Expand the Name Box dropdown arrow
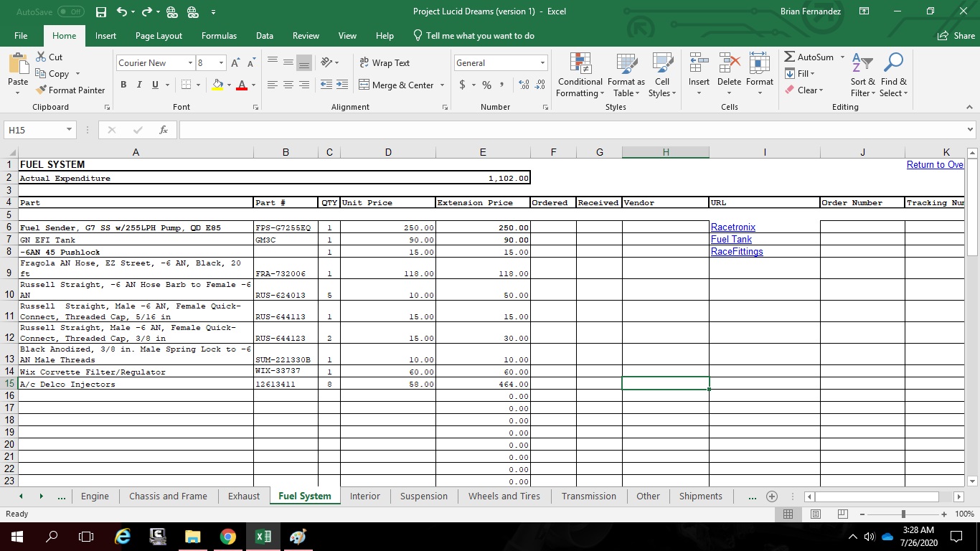 tap(70, 130)
